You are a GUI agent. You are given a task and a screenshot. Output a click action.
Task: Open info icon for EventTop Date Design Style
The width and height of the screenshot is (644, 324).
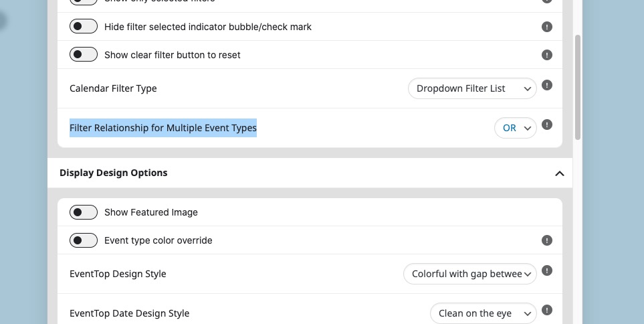(546, 310)
